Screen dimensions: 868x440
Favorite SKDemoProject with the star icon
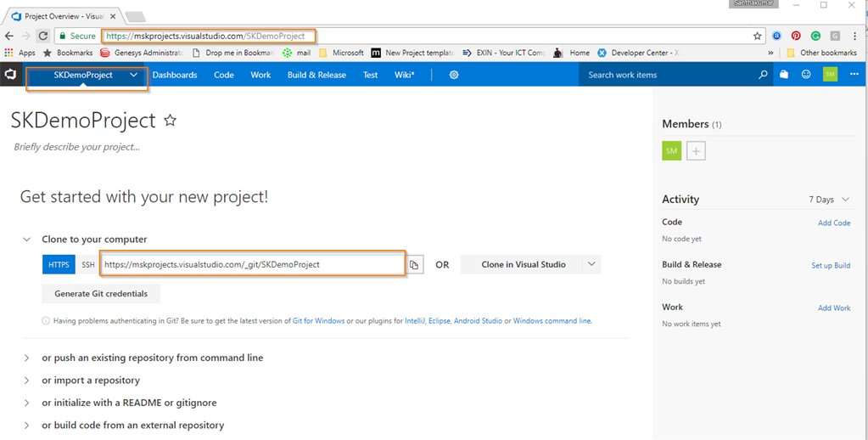coord(170,121)
